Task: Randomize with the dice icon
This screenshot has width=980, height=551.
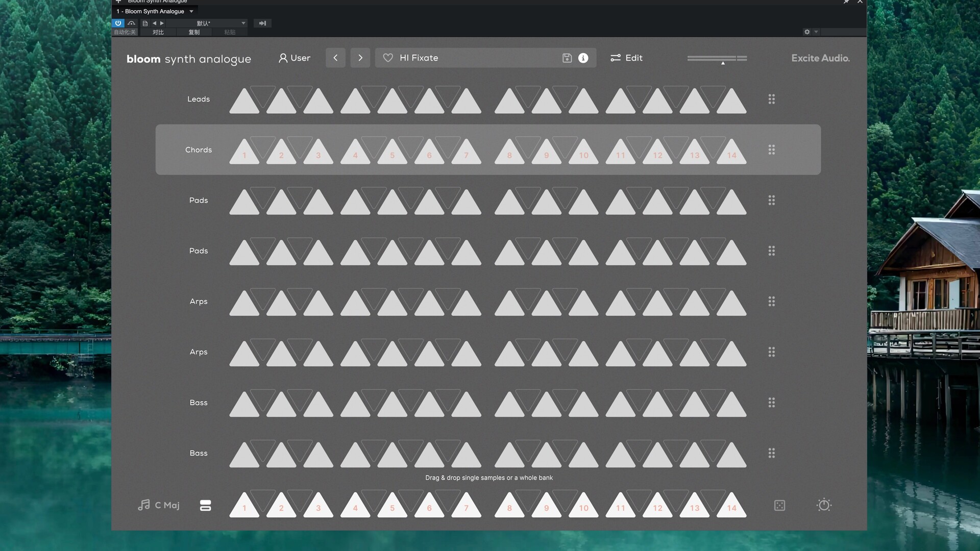Action: tap(779, 505)
